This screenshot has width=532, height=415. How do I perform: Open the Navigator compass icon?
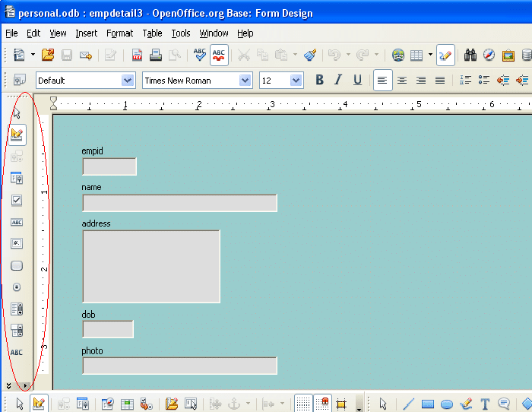[x=489, y=55]
